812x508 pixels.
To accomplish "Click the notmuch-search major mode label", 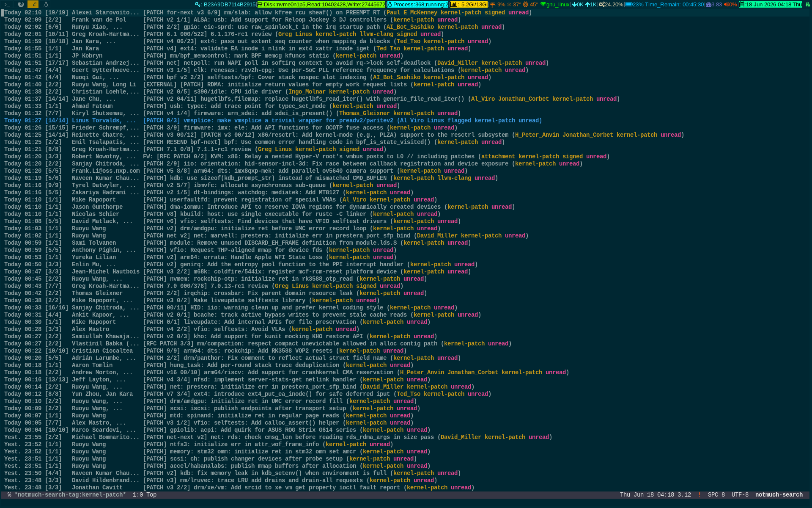I will [x=779, y=495].
